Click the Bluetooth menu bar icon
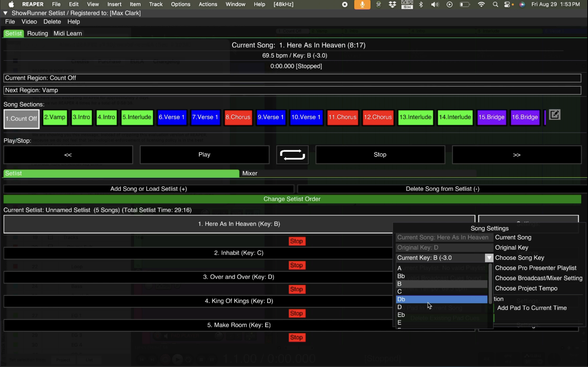The width and height of the screenshot is (588, 367). click(421, 4)
